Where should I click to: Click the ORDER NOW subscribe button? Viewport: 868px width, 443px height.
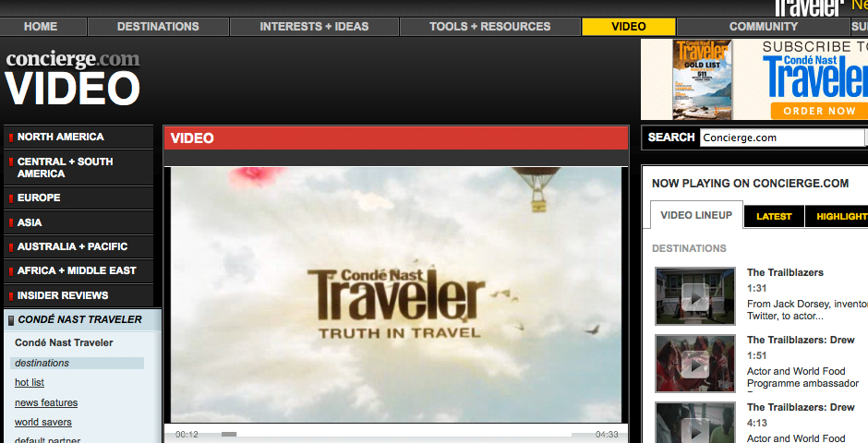[819, 111]
